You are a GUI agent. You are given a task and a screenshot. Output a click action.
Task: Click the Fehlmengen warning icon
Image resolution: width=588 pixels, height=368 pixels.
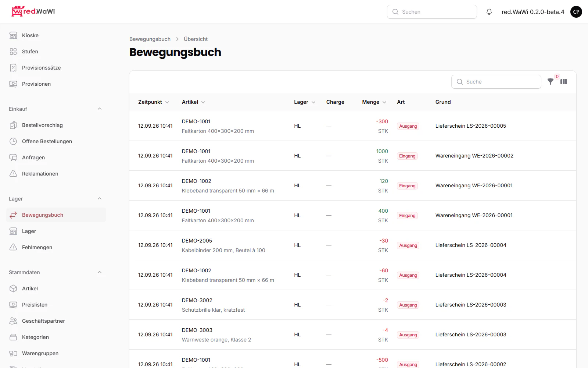pos(13,247)
